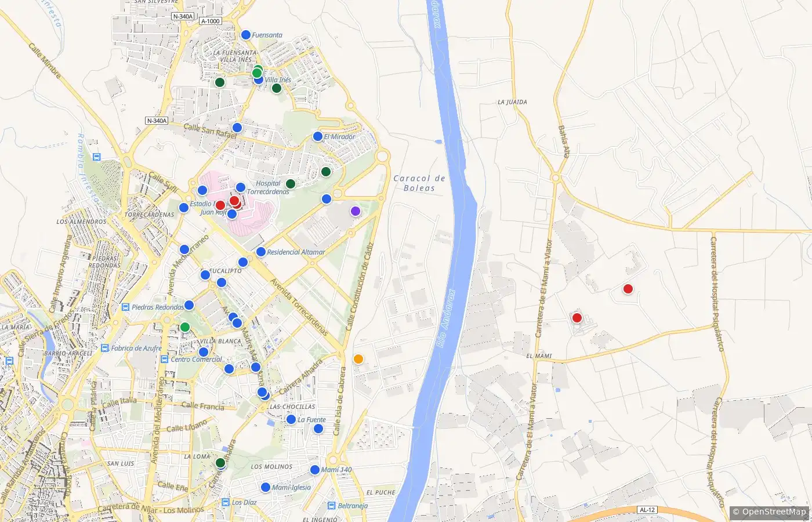Click the "Caracol de Boleas" label
812x522 pixels.
[419, 183]
